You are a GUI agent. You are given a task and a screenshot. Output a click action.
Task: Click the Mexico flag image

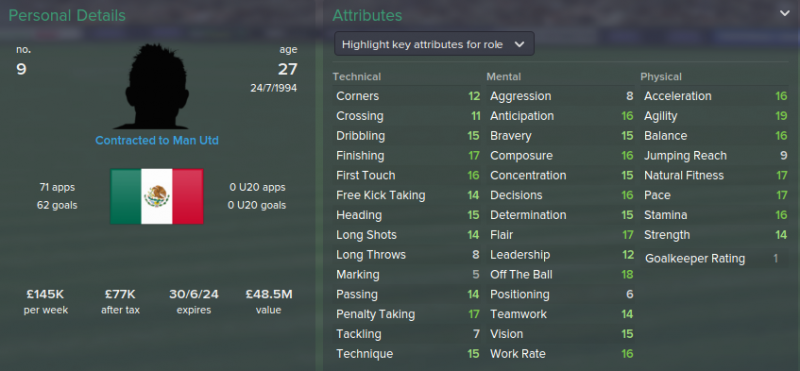tap(157, 196)
